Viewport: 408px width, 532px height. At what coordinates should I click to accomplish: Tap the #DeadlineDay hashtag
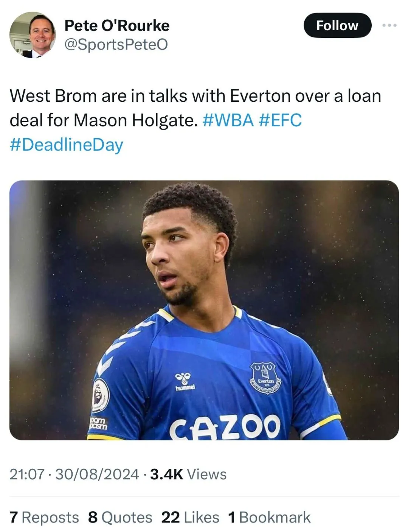coord(67,145)
